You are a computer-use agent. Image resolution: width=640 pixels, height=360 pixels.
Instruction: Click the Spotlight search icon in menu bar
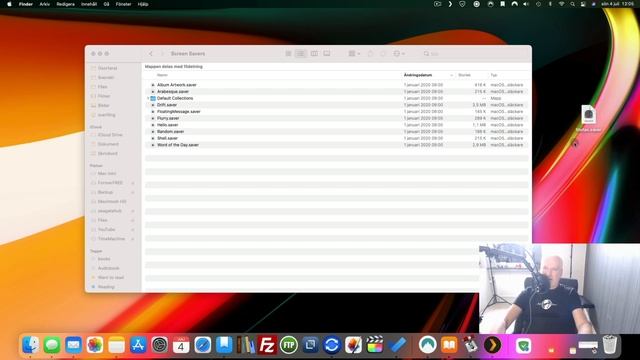coord(573,4)
